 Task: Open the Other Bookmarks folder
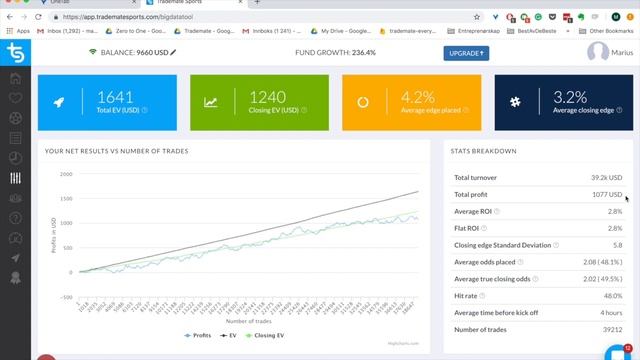point(606,31)
